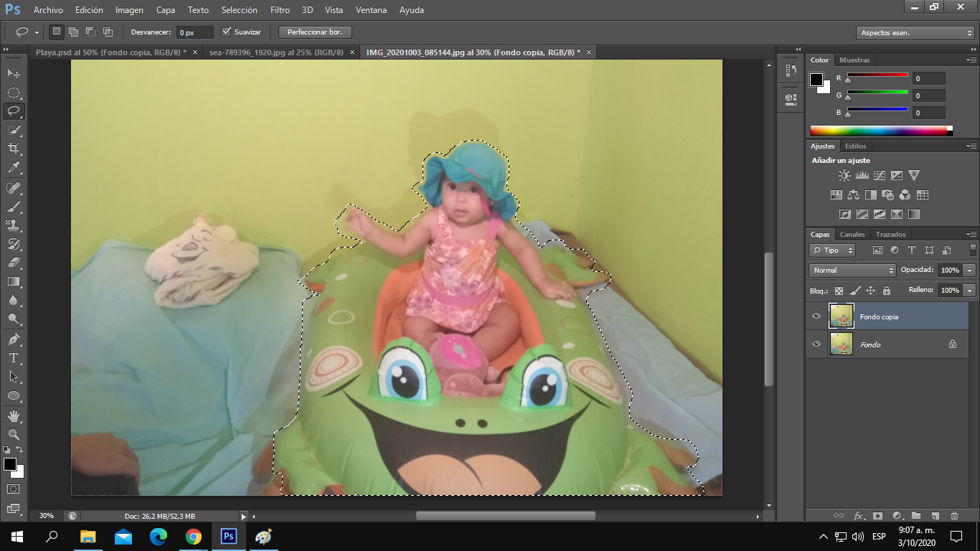Choose Add to selection mode
Screen dimensions: 980x551
[x=73, y=32]
